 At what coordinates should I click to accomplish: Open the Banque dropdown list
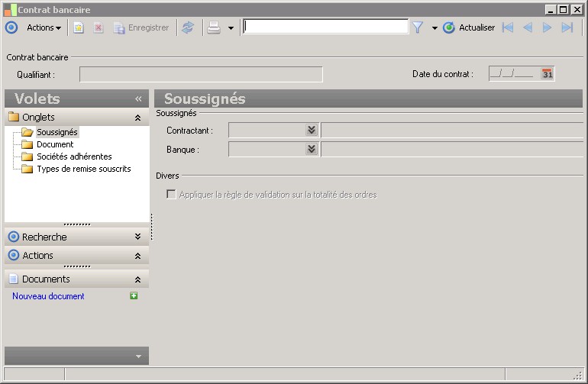click(x=312, y=150)
